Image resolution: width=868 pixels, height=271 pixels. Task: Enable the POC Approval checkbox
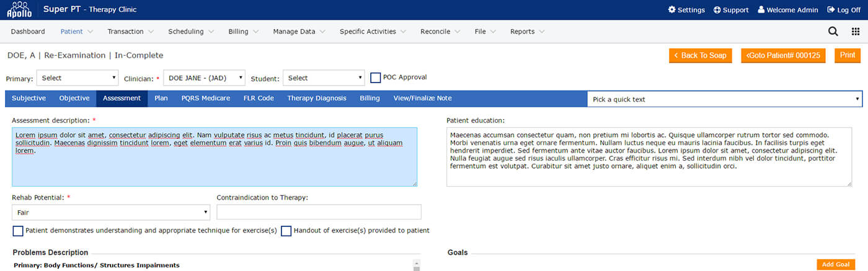pos(375,78)
